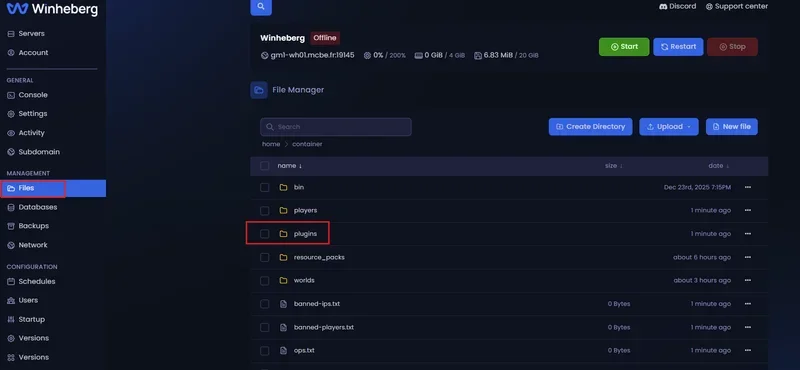Open options menu for resource_packs row
The image size is (800, 370).
tap(747, 257)
